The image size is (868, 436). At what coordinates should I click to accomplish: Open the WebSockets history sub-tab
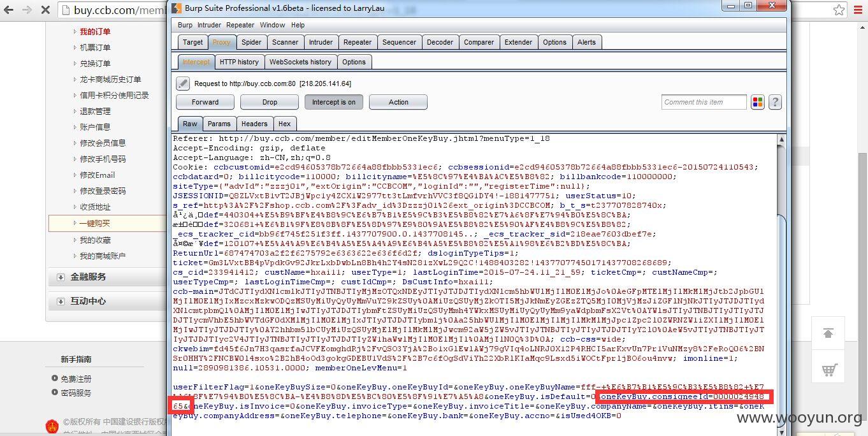coord(300,62)
